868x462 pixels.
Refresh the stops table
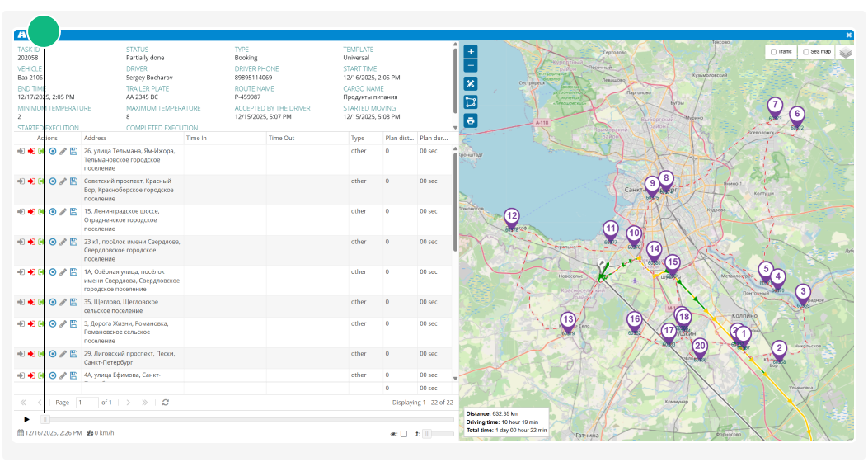tap(166, 403)
